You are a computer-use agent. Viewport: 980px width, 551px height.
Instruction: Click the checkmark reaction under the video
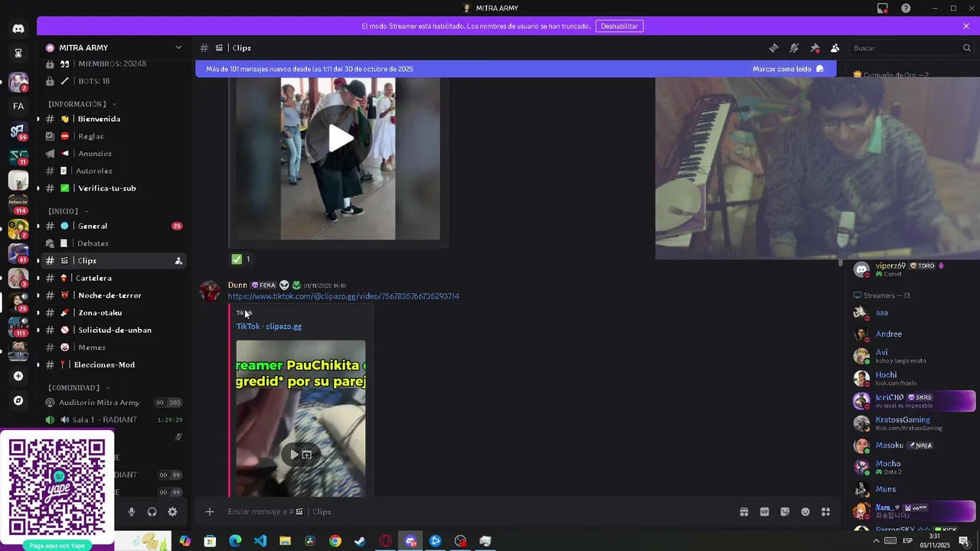click(x=240, y=259)
